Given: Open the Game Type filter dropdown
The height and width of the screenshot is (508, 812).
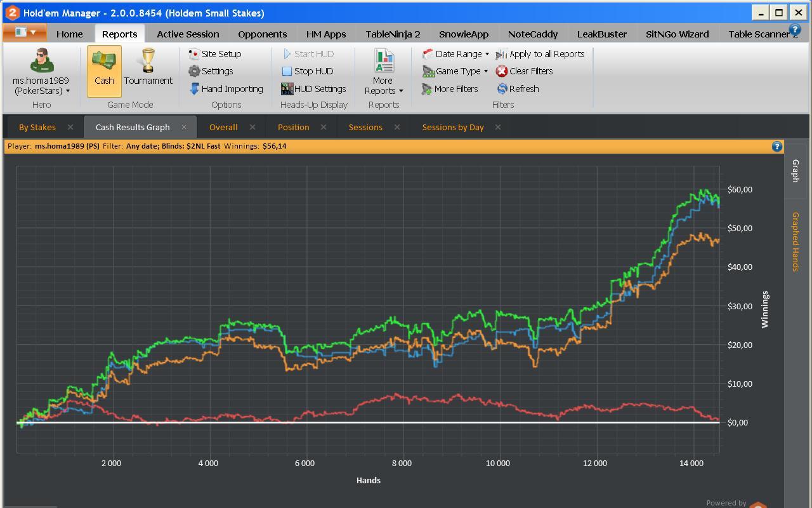Looking at the screenshot, I should tap(455, 71).
